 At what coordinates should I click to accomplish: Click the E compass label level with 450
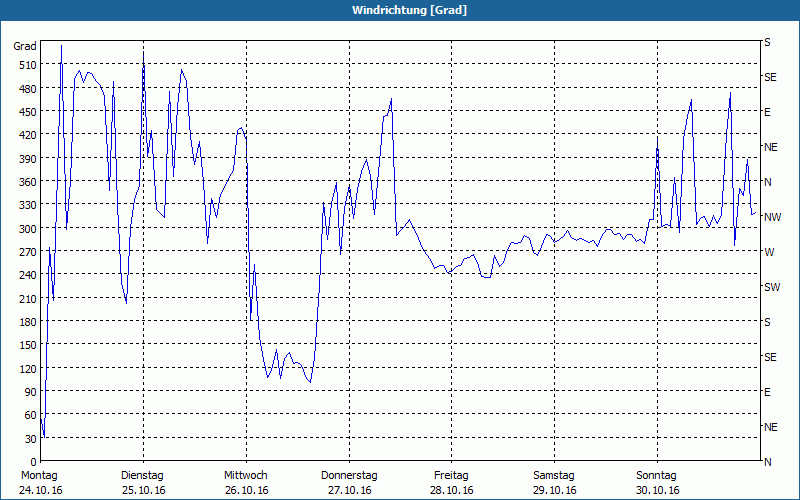767,112
